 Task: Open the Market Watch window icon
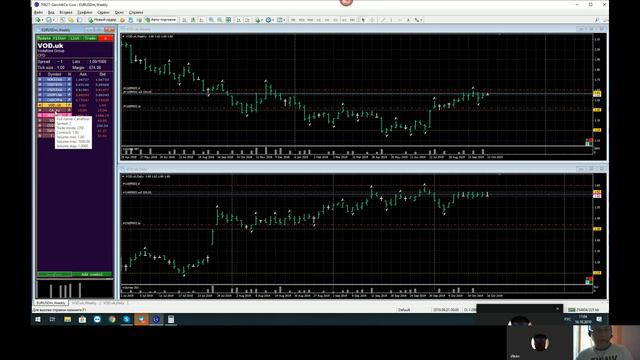tap(62, 20)
